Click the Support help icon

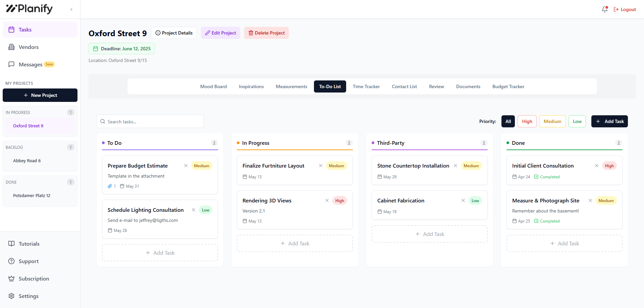click(x=11, y=261)
